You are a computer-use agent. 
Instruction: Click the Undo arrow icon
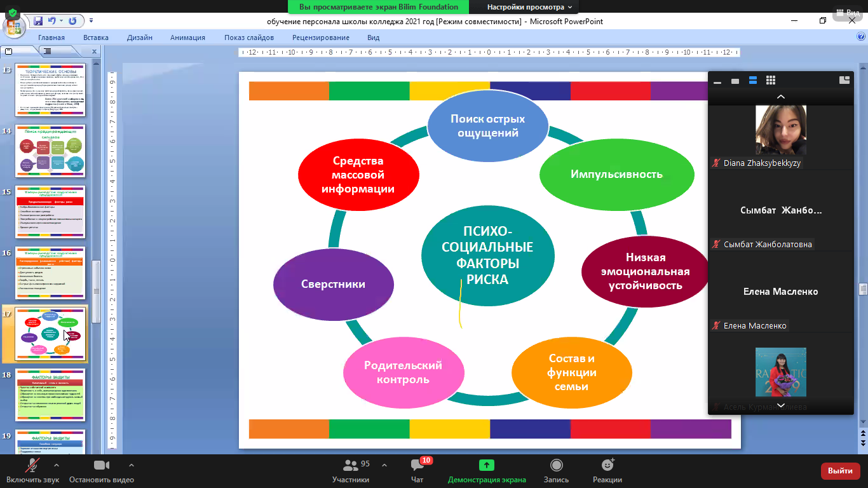click(x=52, y=21)
